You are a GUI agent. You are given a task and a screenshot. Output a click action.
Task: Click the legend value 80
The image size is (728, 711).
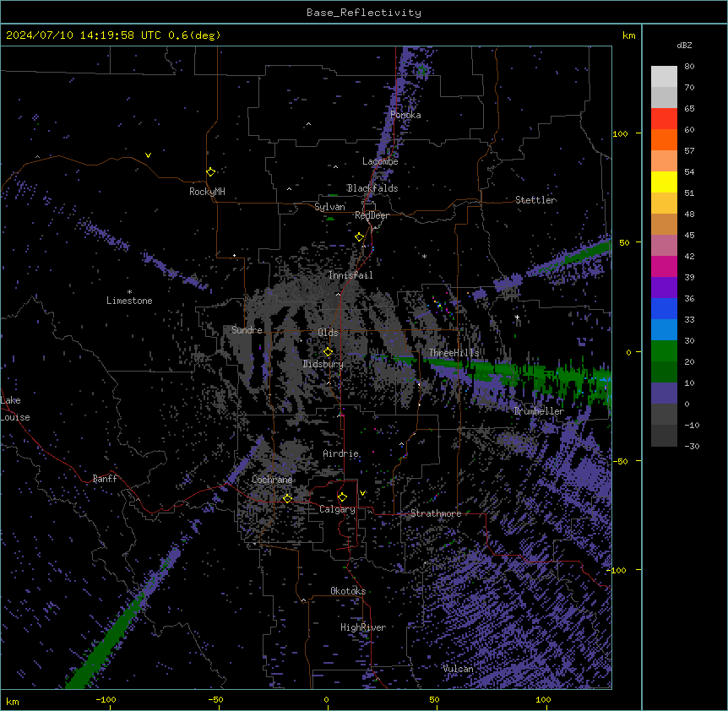[x=689, y=66]
